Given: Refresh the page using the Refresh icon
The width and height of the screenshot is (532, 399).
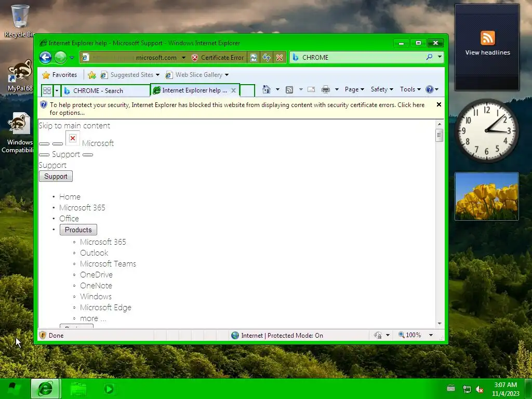Looking at the screenshot, I should coord(267,58).
